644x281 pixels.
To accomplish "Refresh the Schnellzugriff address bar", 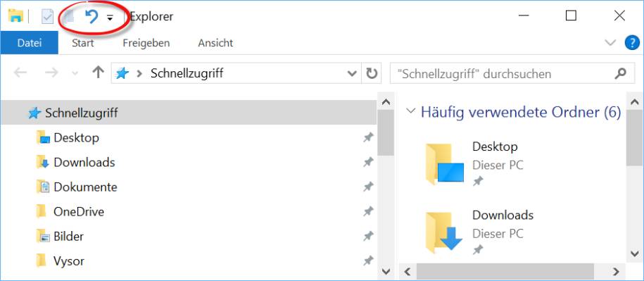I will click(372, 73).
